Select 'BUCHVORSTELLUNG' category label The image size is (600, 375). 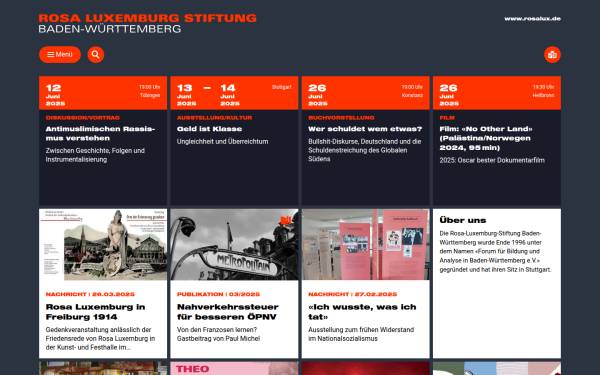[x=341, y=118]
